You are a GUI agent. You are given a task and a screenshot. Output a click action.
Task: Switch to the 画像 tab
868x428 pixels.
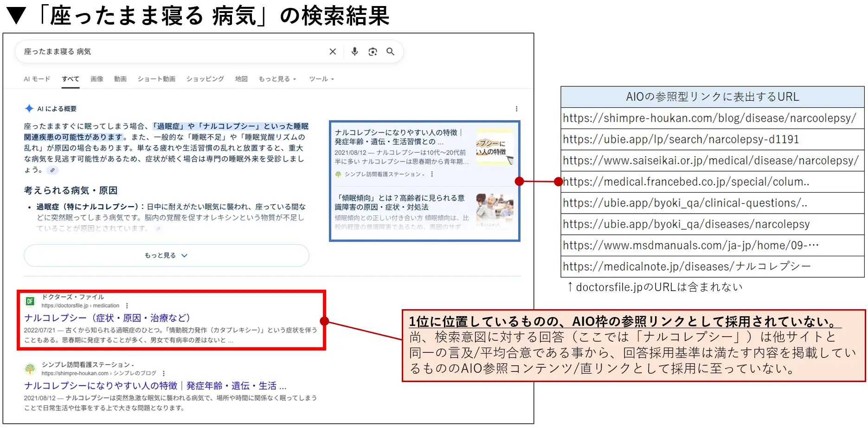pos(97,78)
